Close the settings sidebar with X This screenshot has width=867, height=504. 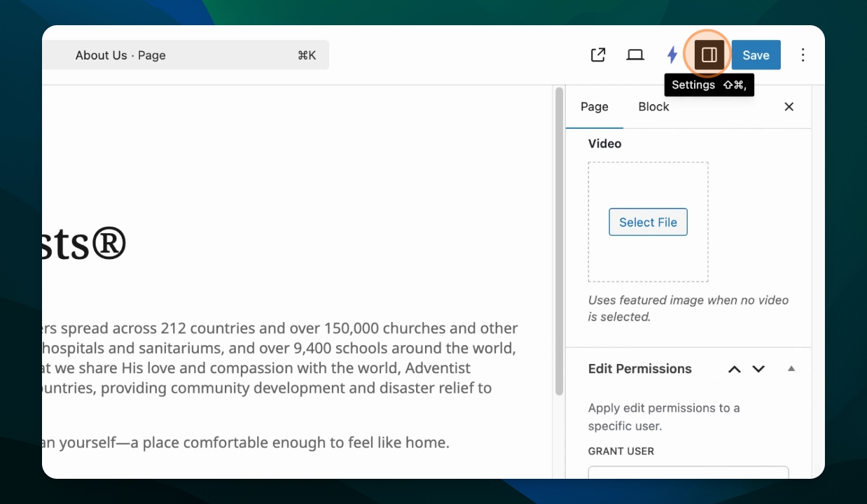pos(789,107)
